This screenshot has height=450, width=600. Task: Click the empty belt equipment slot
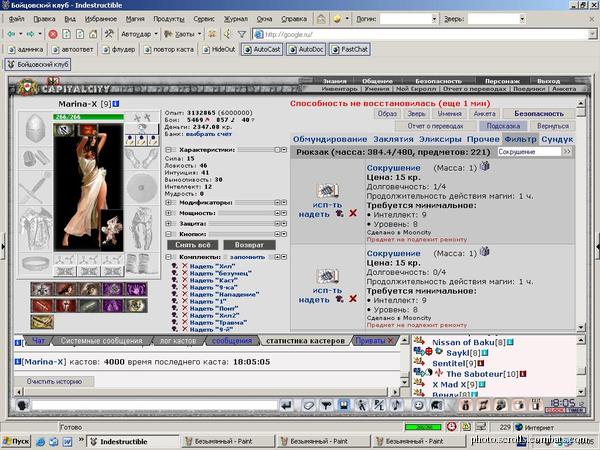pyautogui.click(x=35, y=263)
